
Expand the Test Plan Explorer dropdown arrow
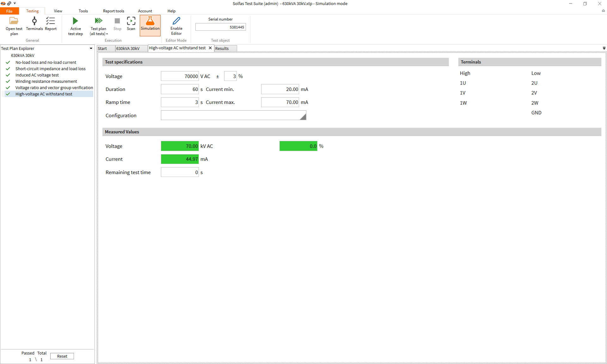[91, 48]
